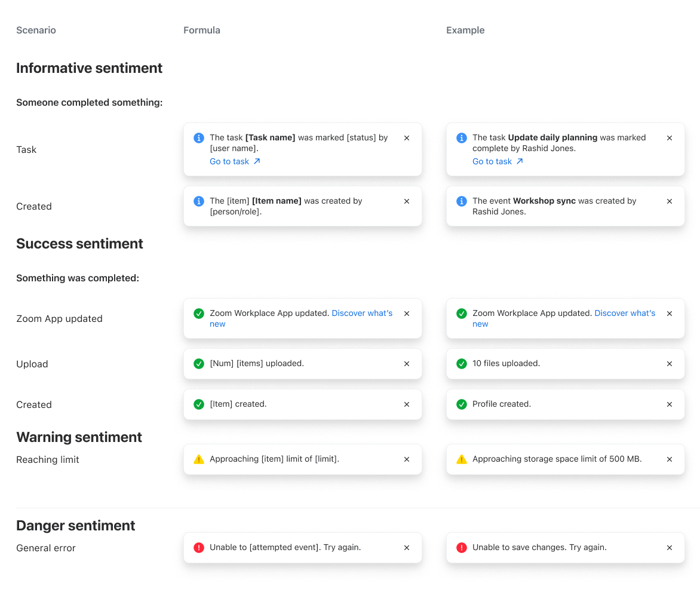Screen dimensions: 700x611
Task: Click the warning icon on the Approaching limit formula toast
Action: 199,459
